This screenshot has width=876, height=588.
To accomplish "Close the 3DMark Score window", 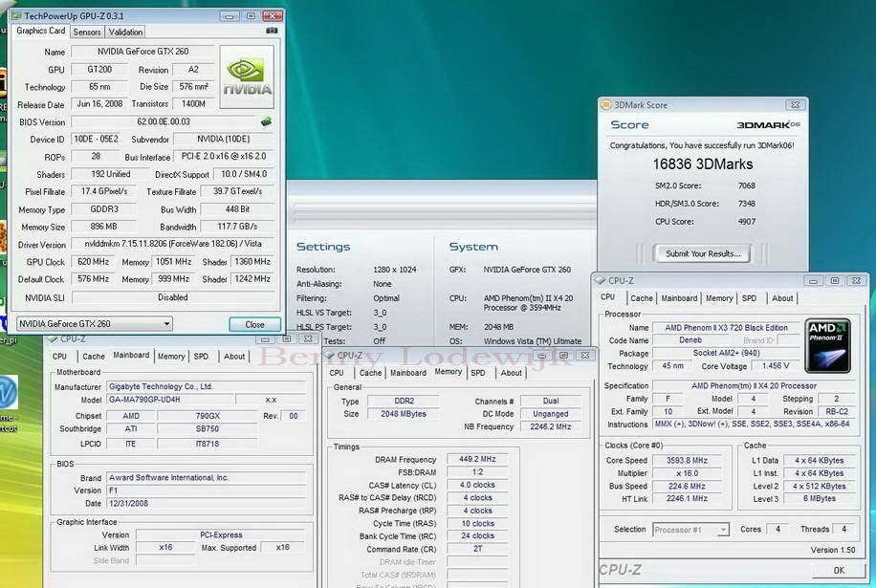I will 795,104.
